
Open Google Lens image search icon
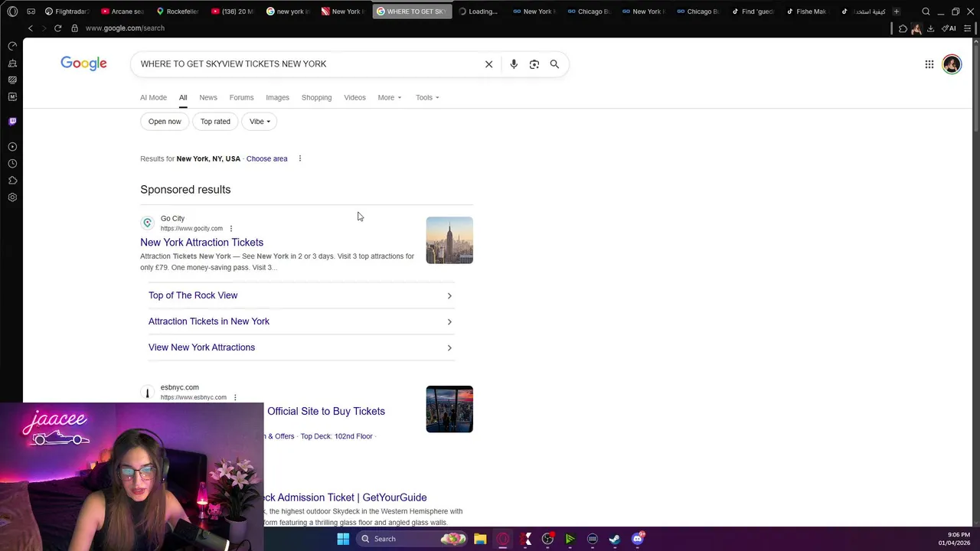pos(534,64)
